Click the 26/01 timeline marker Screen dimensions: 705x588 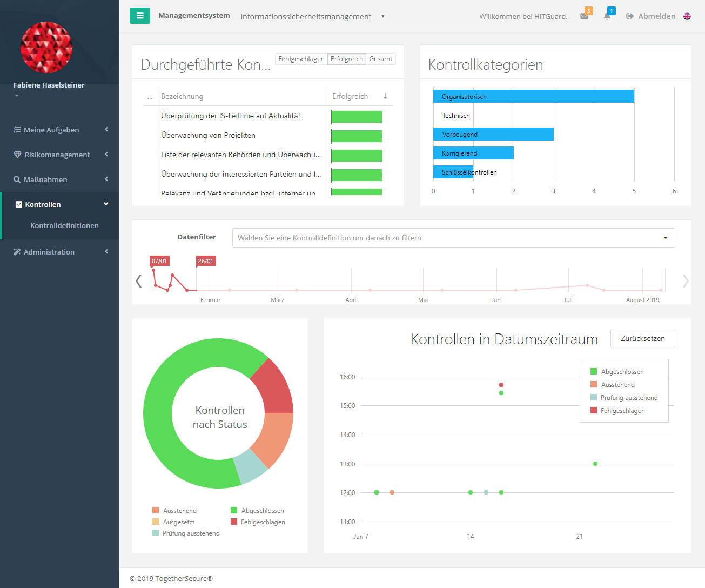(x=205, y=261)
